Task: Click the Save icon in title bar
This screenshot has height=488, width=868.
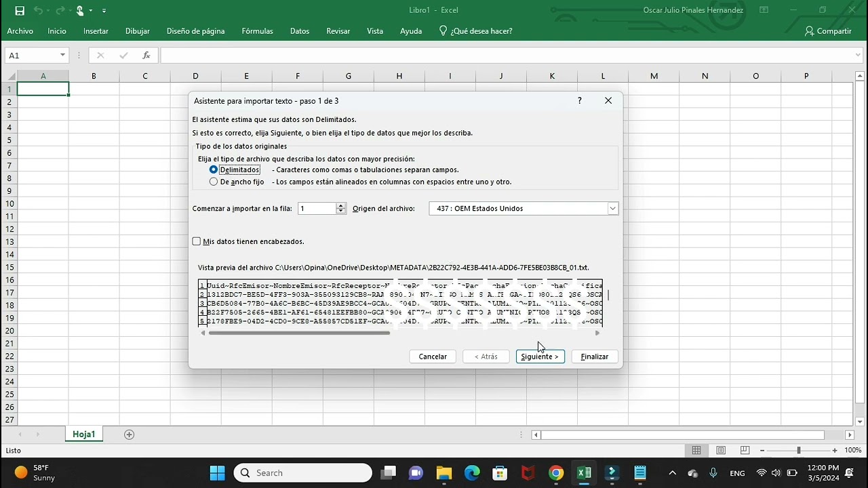Action: point(20,10)
